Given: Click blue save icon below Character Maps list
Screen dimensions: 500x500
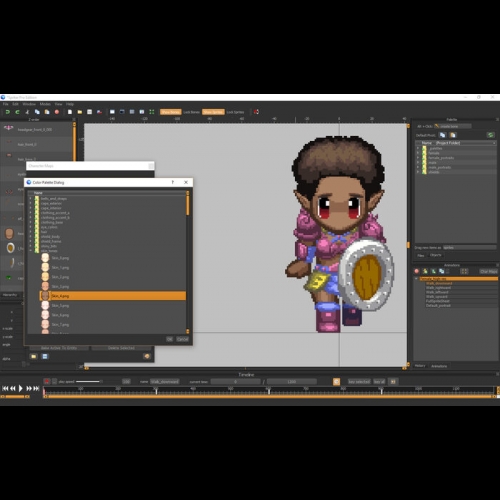Looking at the screenshot, I should [x=45, y=356].
